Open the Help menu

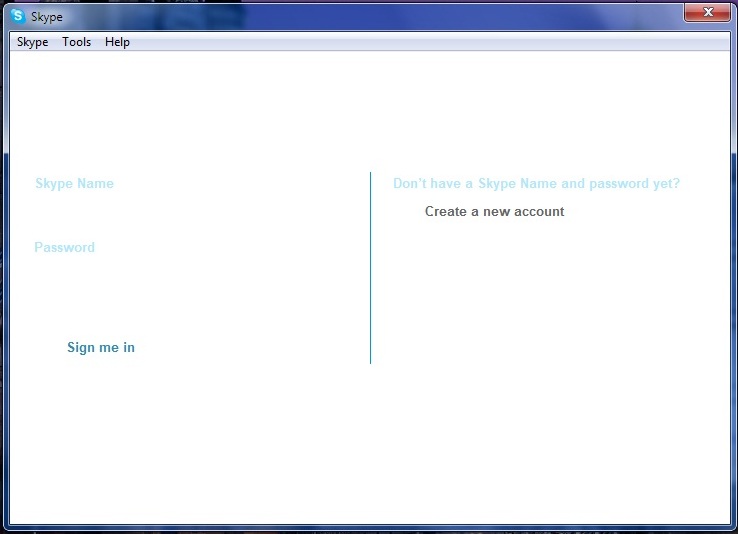[117, 42]
